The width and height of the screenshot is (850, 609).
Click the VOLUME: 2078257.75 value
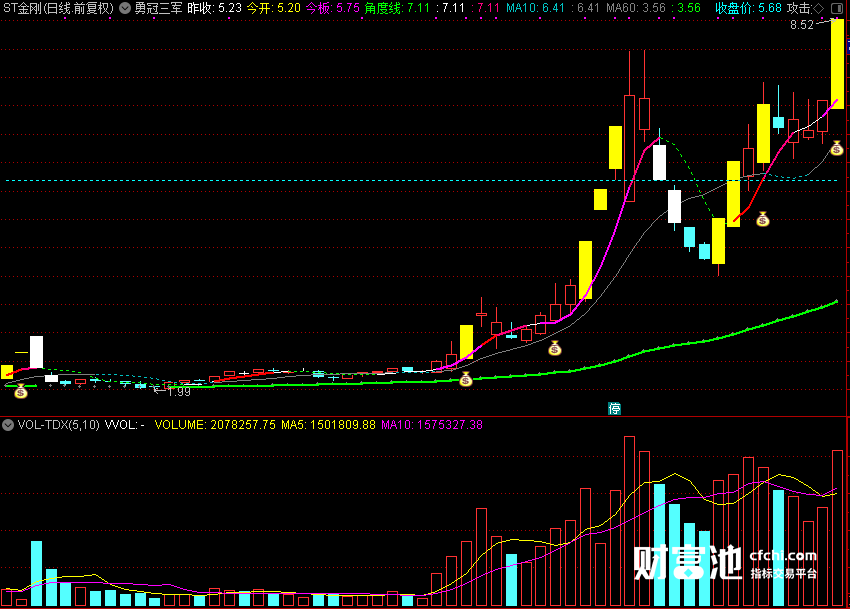point(215,425)
